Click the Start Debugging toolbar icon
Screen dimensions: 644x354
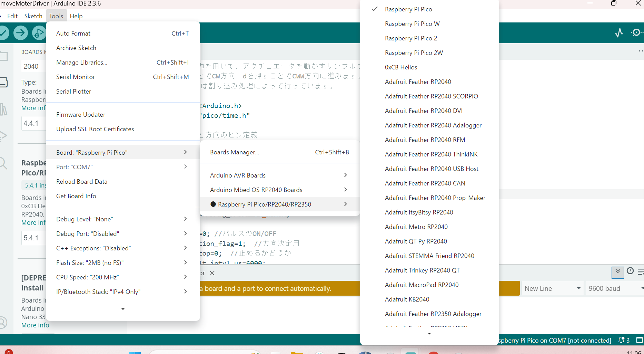[x=39, y=33]
